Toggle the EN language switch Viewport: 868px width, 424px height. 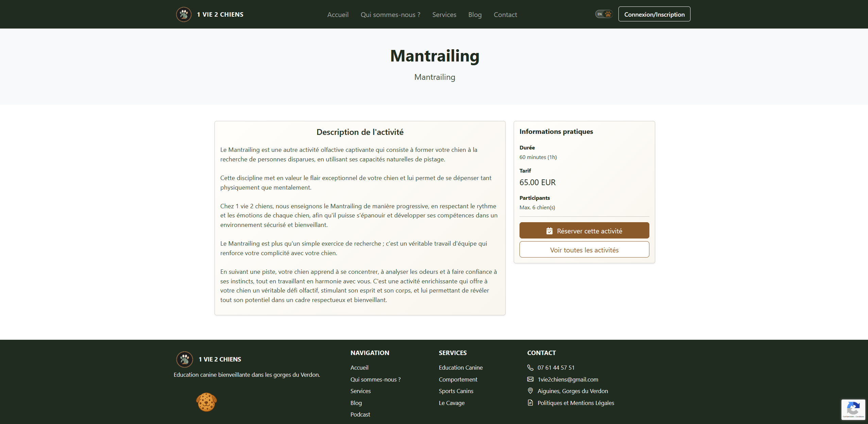pyautogui.click(x=599, y=14)
